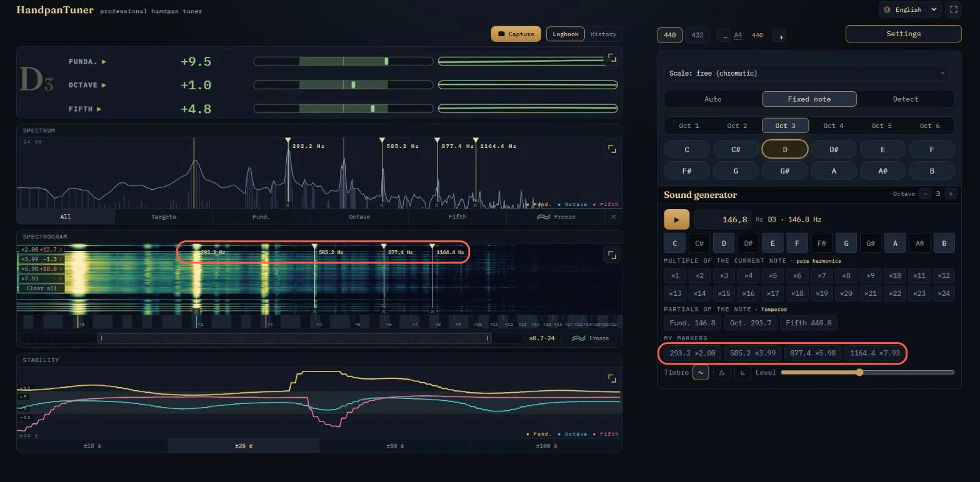Expand the Stability panel to full view
This screenshot has height=482, width=980.
612,378
